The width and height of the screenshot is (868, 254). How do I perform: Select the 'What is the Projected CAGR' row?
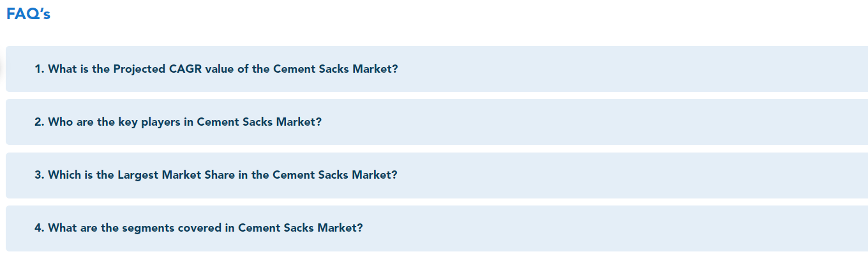click(437, 69)
